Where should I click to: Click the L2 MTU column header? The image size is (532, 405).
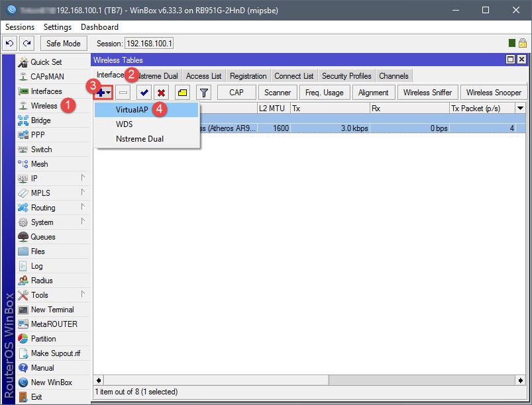click(274, 109)
